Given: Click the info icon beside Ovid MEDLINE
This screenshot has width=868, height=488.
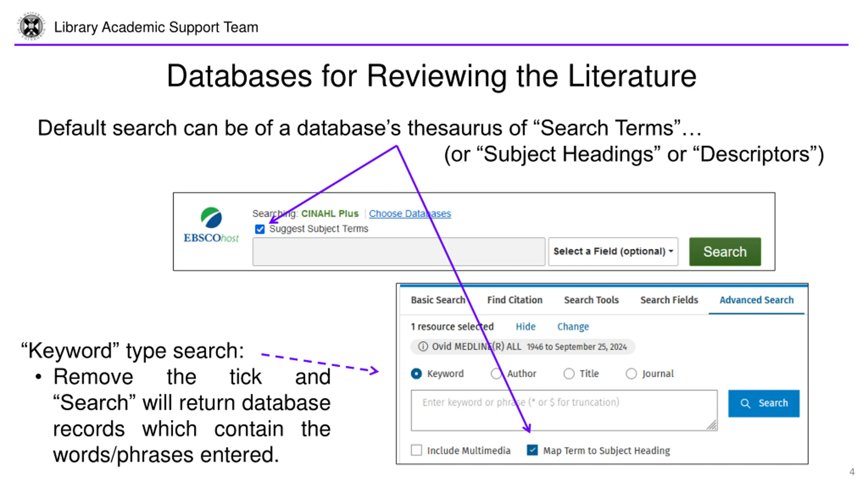Looking at the screenshot, I should pos(422,346).
